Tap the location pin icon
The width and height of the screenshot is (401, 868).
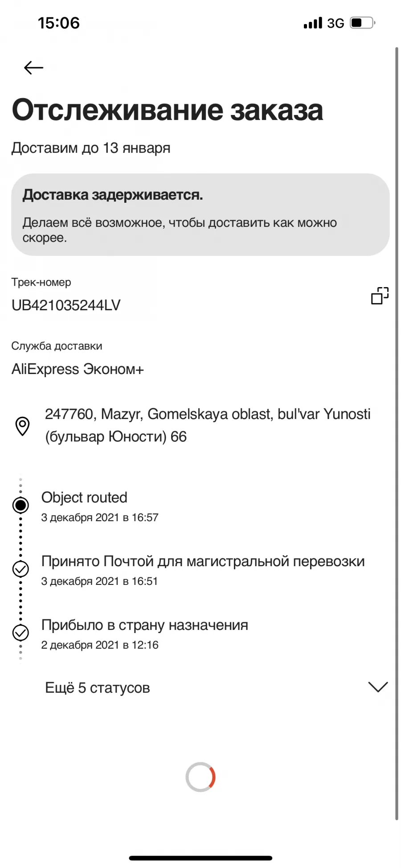click(22, 426)
